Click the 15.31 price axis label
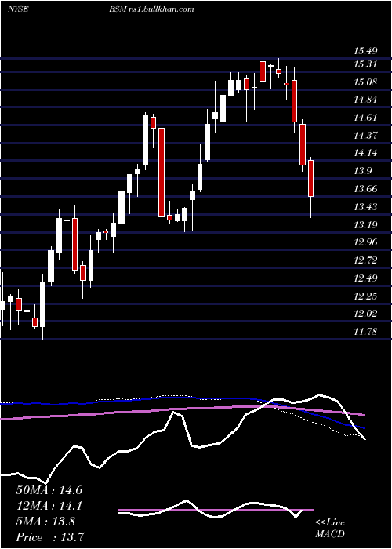392x549 pixels. point(365,64)
